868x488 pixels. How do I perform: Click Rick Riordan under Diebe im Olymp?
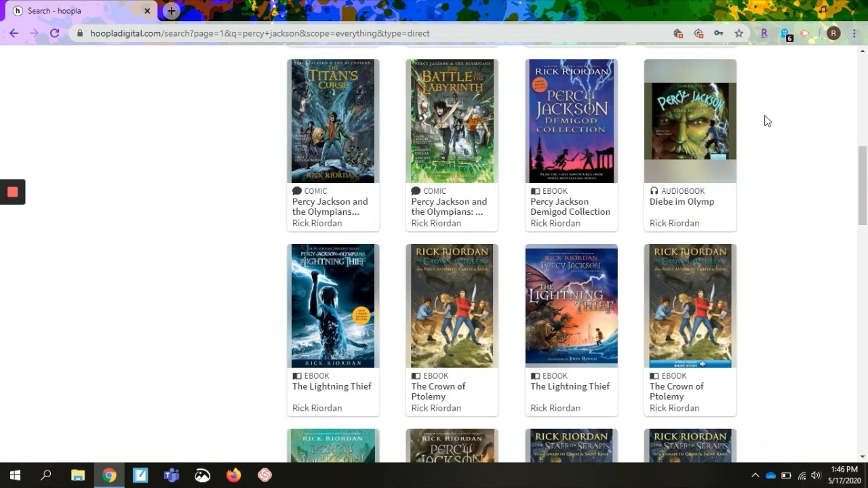pos(674,223)
